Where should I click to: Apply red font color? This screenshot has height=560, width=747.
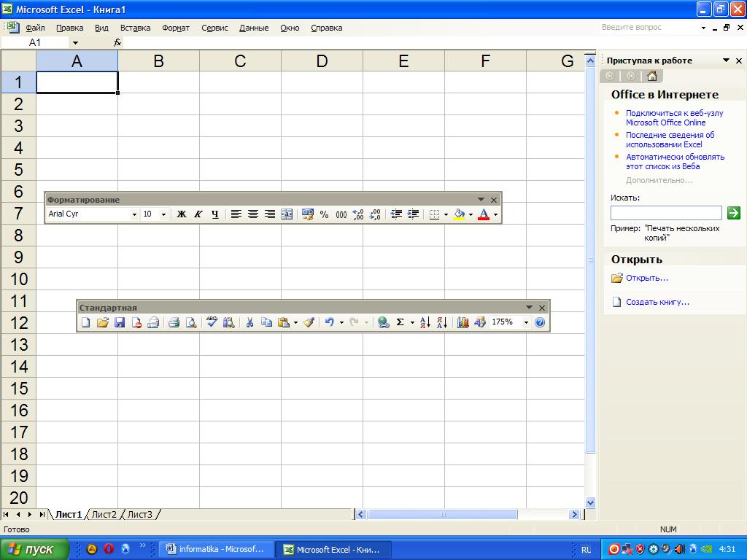click(484, 214)
